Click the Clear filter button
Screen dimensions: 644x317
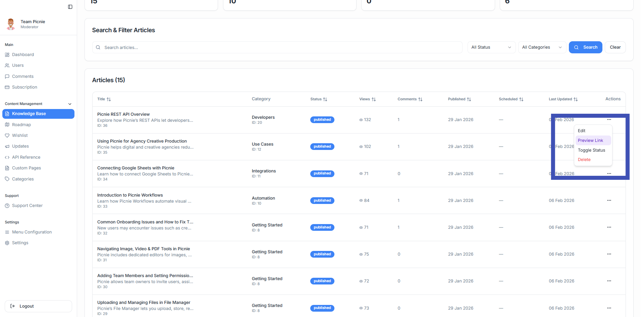(x=615, y=47)
